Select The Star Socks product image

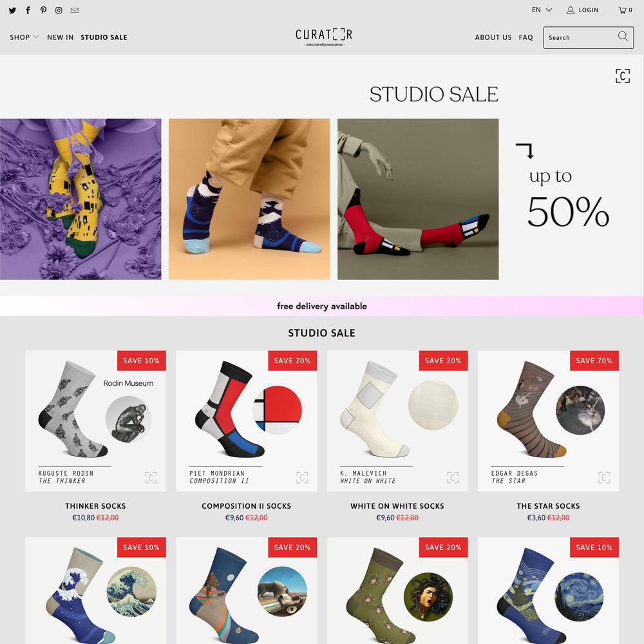[x=548, y=421]
